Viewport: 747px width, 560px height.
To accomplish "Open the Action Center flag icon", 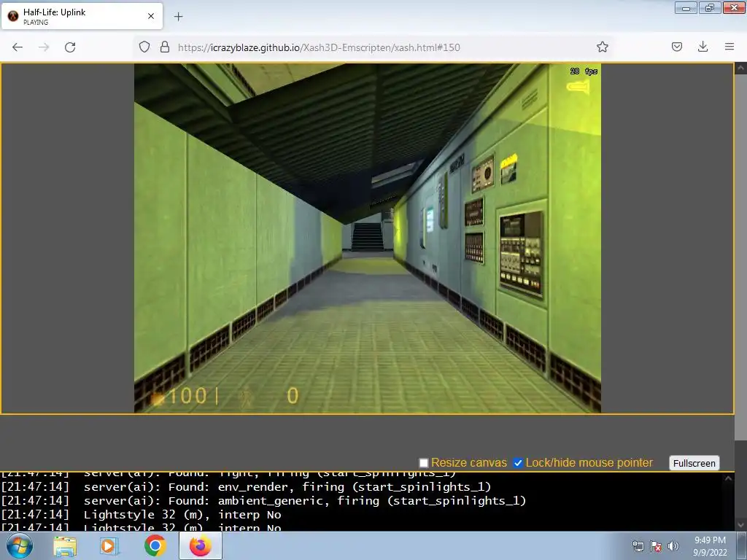I will click(656, 546).
